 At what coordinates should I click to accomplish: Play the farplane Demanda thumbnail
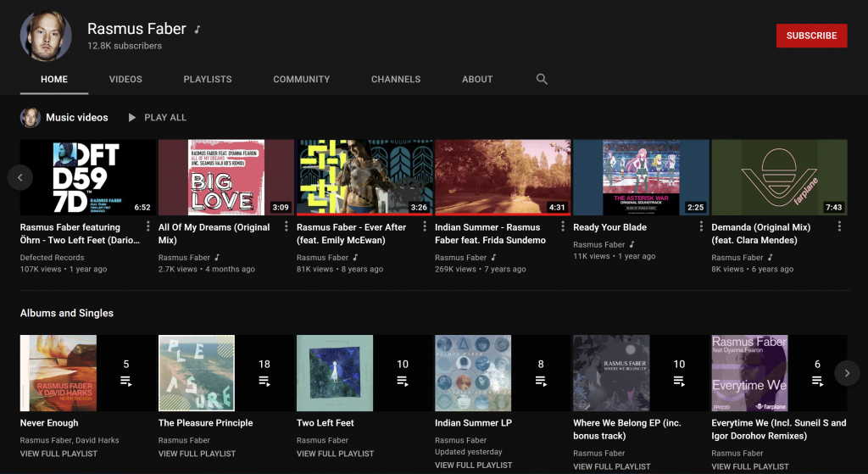pyautogui.click(x=780, y=177)
